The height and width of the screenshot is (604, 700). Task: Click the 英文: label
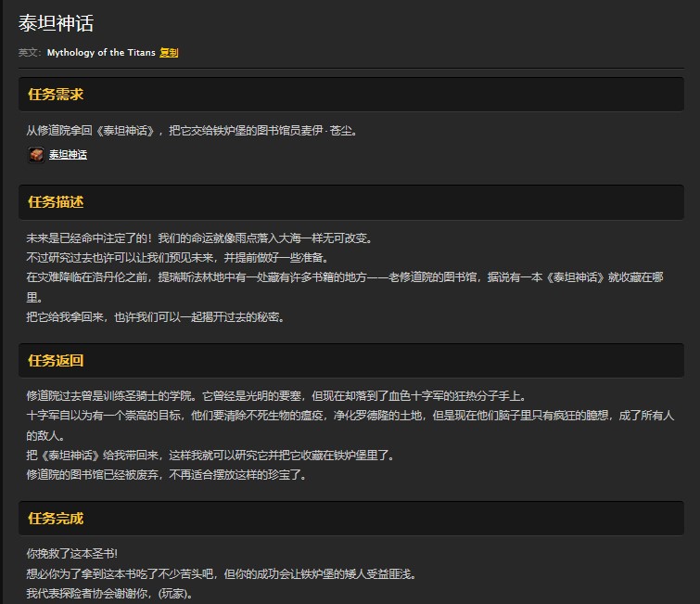click(x=30, y=53)
